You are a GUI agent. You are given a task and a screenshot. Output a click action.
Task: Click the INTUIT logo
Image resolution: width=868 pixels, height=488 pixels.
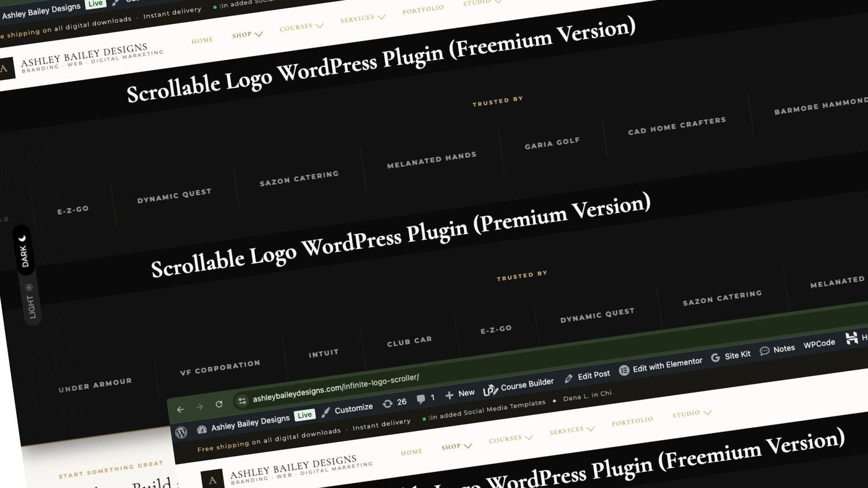[324, 354]
